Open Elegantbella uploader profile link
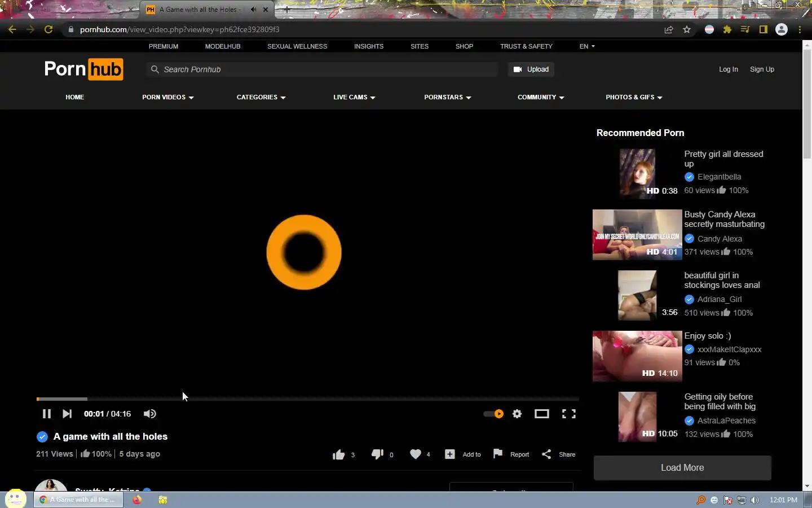Image resolution: width=812 pixels, height=508 pixels. click(x=719, y=177)
